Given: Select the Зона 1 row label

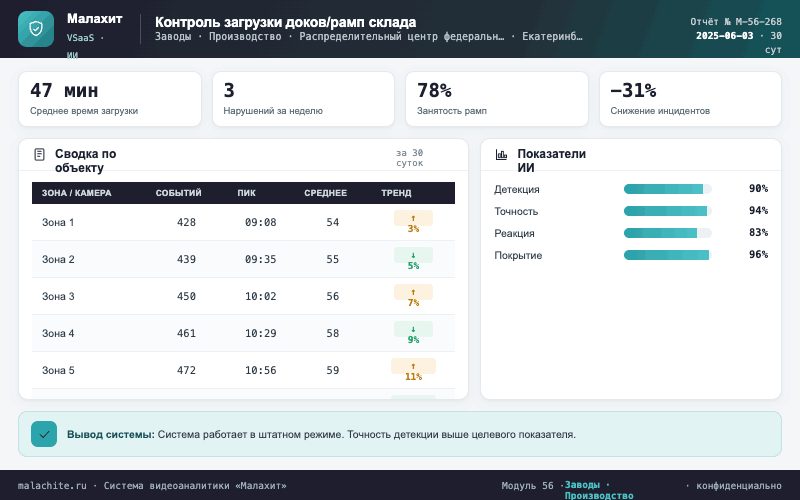Looking at the screenshot, I should (x=58, y=222).
